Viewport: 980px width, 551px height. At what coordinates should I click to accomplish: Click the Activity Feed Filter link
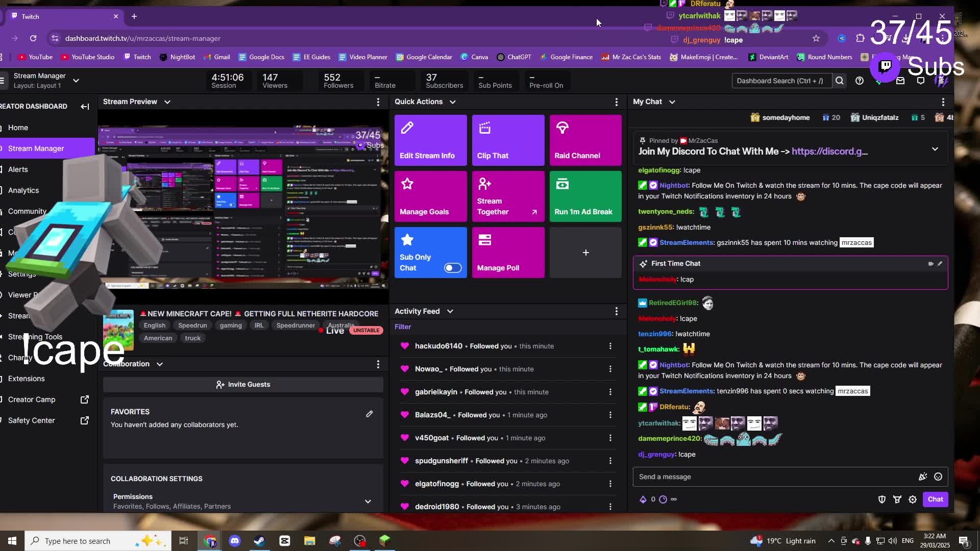[403, 327]
